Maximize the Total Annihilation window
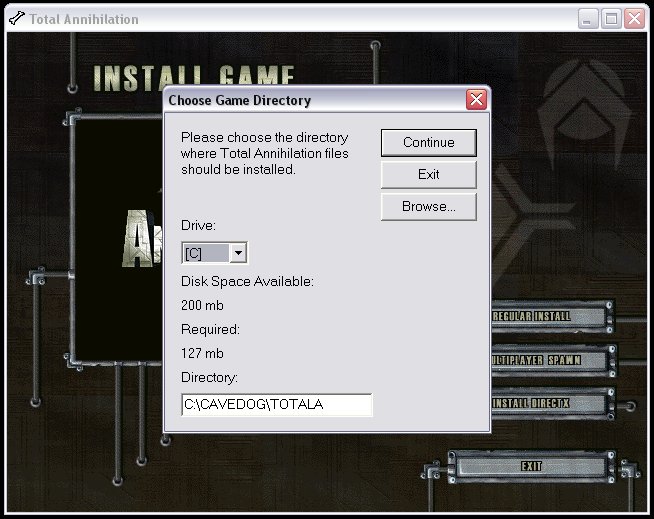This screenshot has height=519, width=654. (x=611, y=18)
